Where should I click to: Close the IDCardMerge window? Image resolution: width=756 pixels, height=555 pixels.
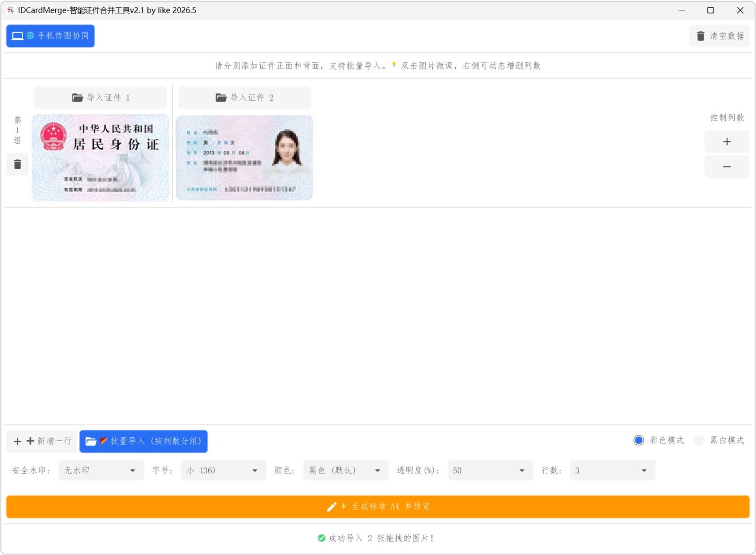click(740, 10)
